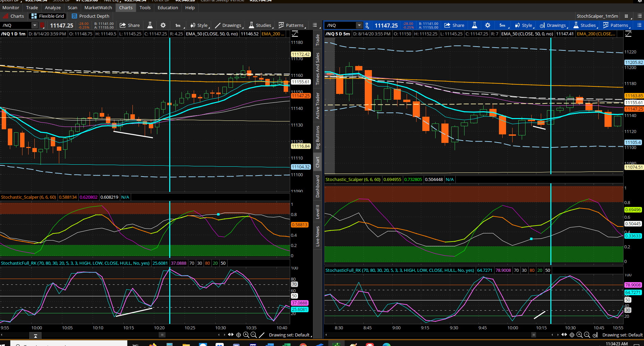This screenshot has width=644, height=346.
Task: Open the grid layout selector icon
Action: coord(627,16)
